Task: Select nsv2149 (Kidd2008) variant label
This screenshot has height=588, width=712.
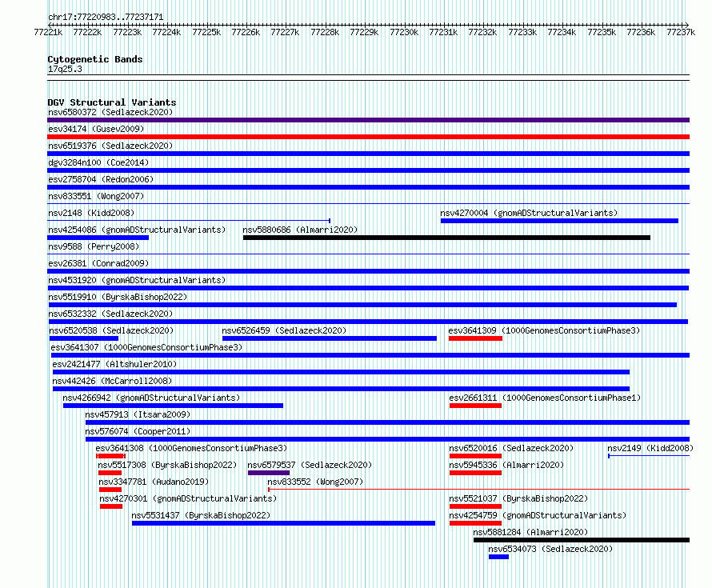Action: coord(650,448)
